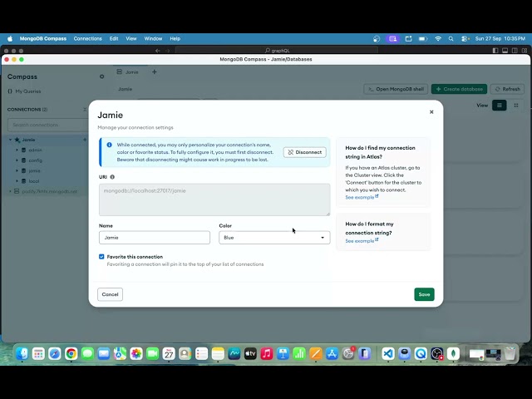Image resolution: width=532 pixels, height=399 pixels.
Task: Open the Color dropdown showing Blue
Action: click(274, 238)
